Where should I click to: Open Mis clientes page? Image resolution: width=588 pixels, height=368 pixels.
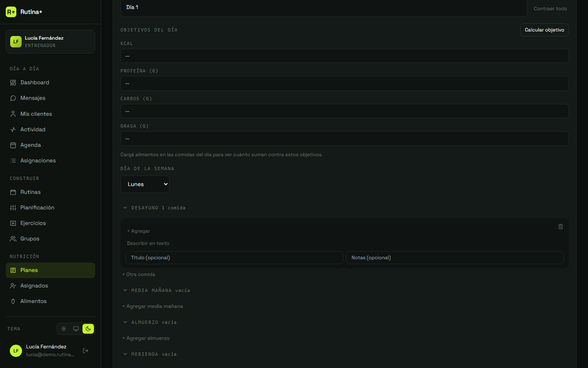[x=50, y=114]
